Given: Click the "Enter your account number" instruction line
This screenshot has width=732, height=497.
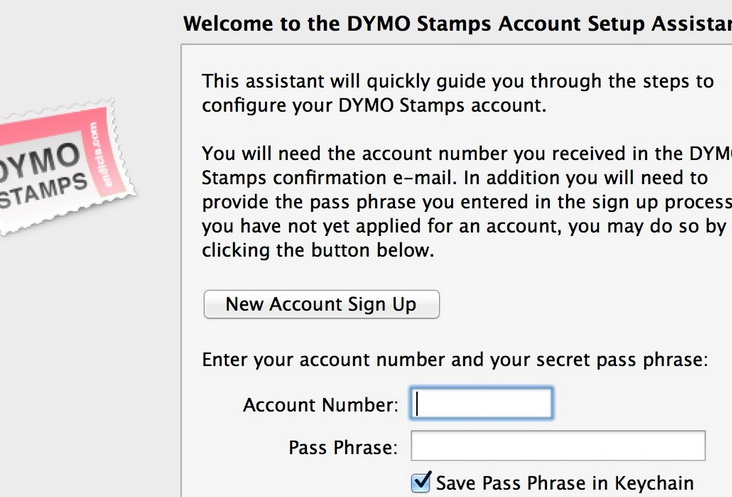Looking at the screenshot, I should point(455,360).
